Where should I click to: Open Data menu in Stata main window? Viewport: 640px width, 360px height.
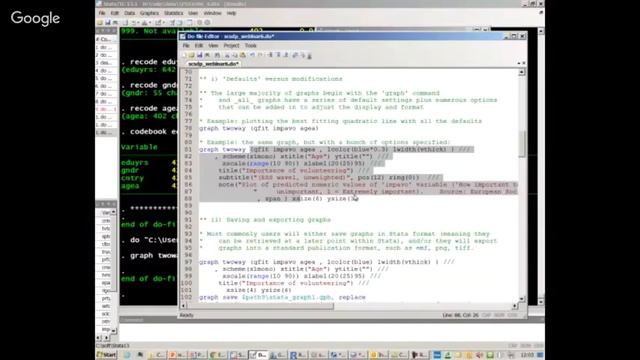click(129, 13)
